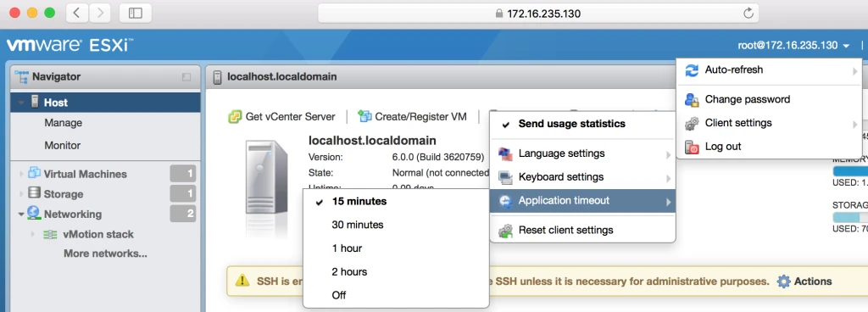The height and width of the screenshot is (312, 868).
Task: Open Keyboard settings menu entry
Action: click(x=561, y=177)
